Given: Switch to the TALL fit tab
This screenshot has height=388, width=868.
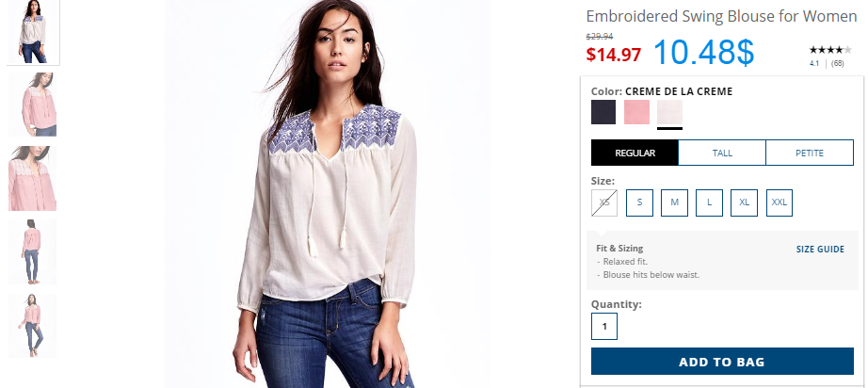Looking at the screenshot, I should [722, 153].
